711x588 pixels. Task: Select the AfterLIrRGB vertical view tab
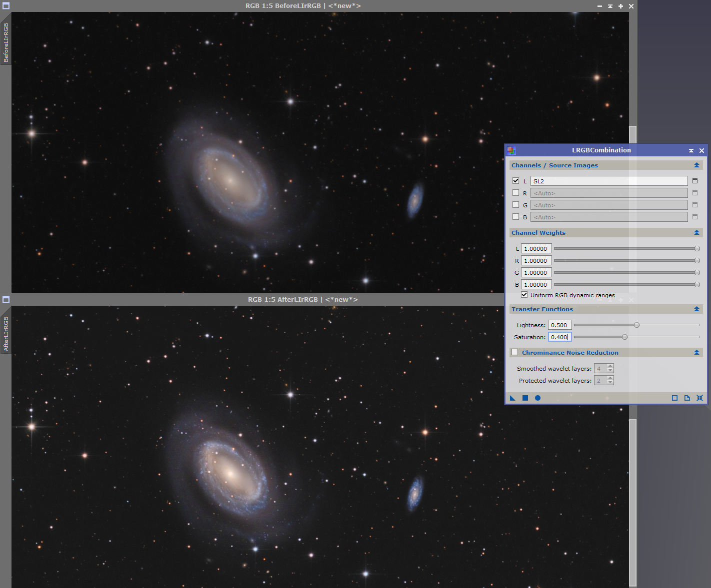click(x=6, y=334)
